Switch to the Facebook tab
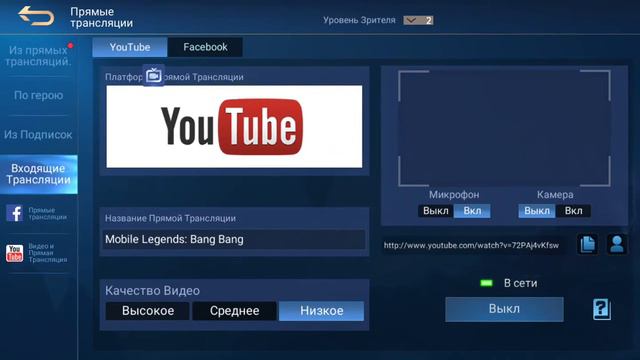This screenshot has height=360, width=640. pos(205,47)
